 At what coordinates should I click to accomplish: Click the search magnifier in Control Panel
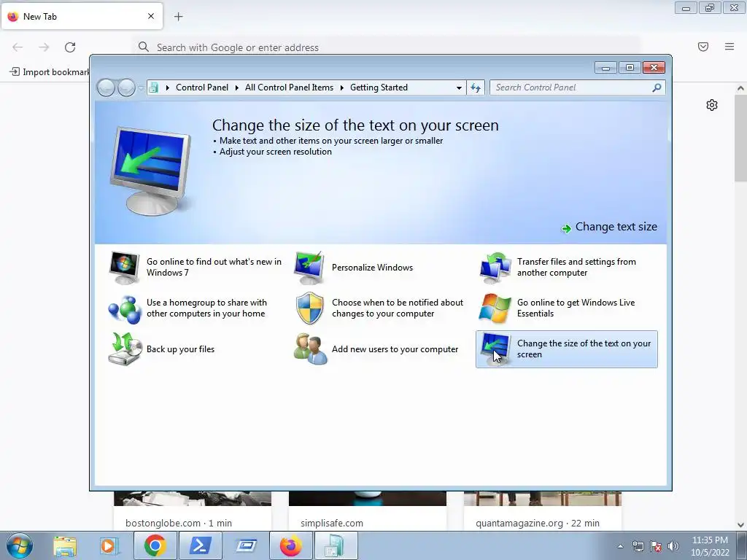[657, 87]
